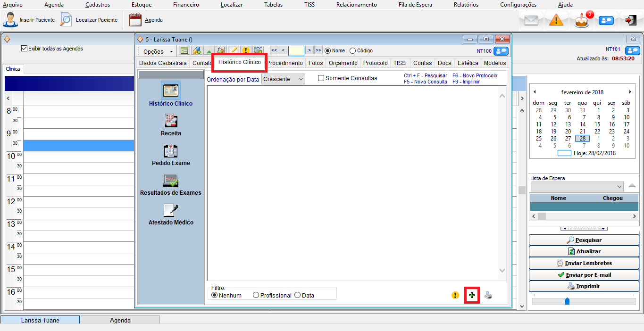The width and height of the screenshot is (644, 331).
Task: Click the orange warning triangle icon
Action: 556,20
